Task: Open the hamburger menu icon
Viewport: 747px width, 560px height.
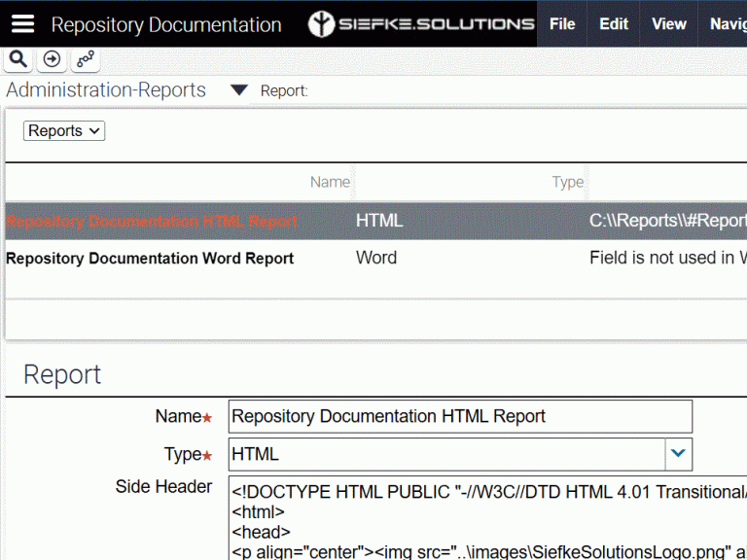Action: (x=22, y=23)
